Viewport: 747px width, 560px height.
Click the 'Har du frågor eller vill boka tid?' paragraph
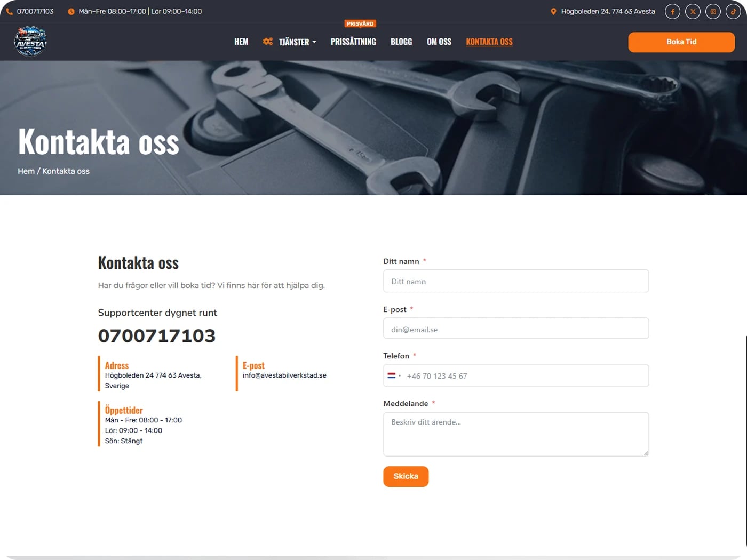click(x=211, y=285)
